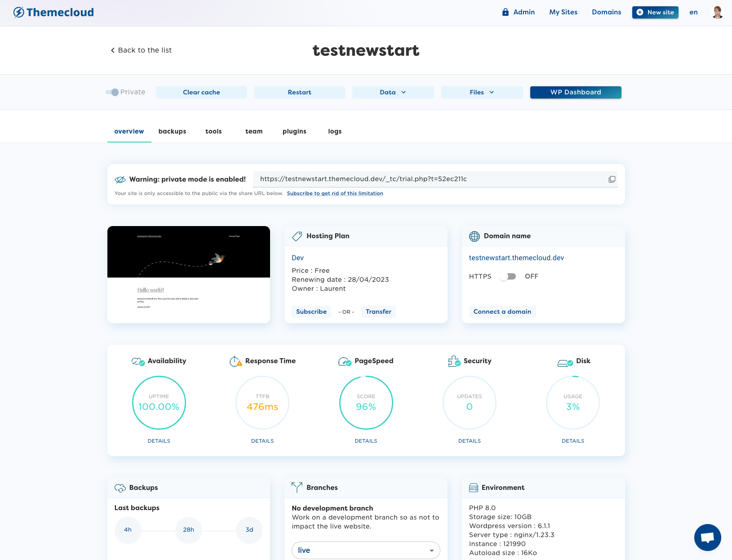Image resolution: width=732 pixels, height=560 pixels.
Task: Click Connect a domain button
Action: tap(502, 311)
